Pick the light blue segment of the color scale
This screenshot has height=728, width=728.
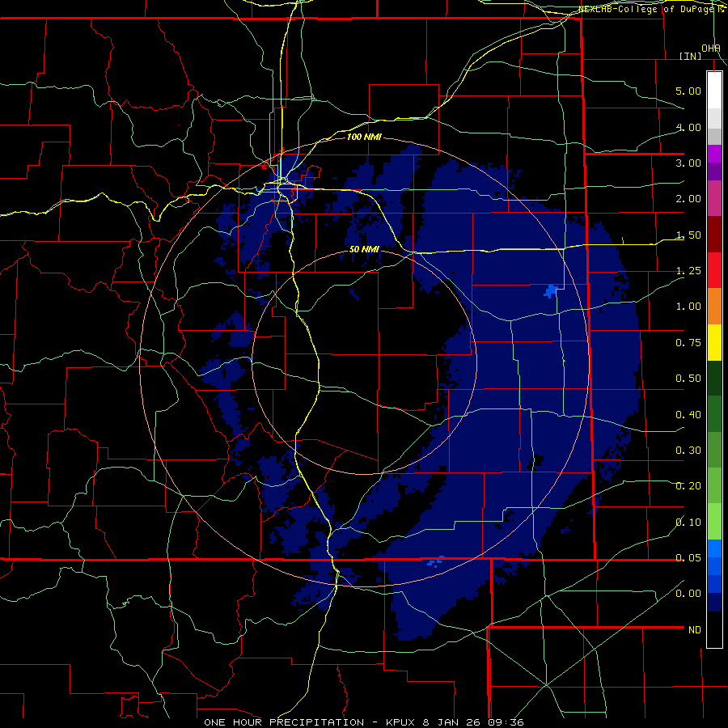pyautogui.click(x=714, y=548)
